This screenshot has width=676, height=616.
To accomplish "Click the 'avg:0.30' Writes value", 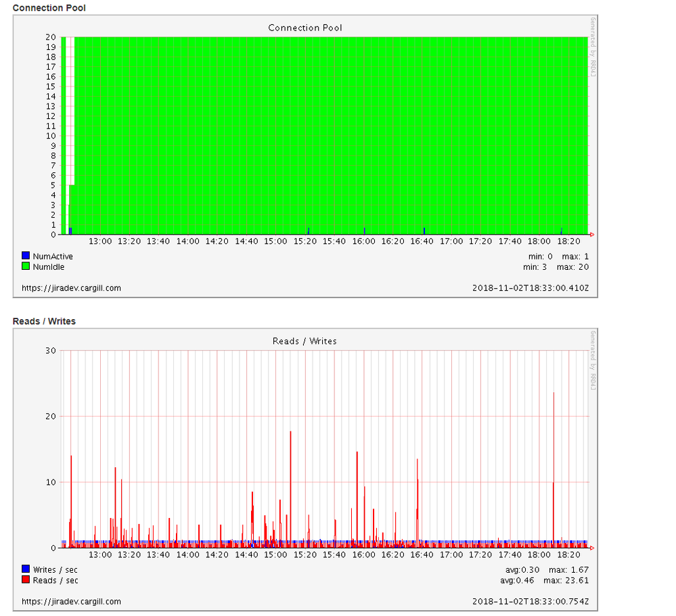I will (522, 569).
